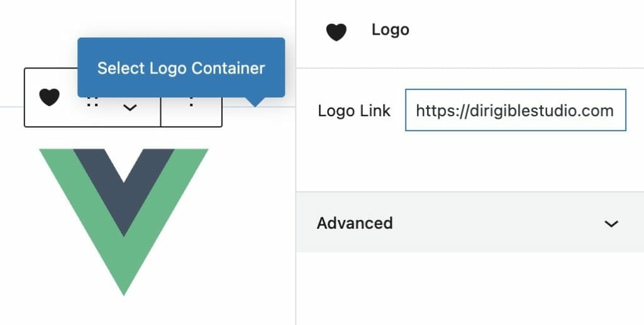
Task: Click the bottom tip of the Vue logo
Action: pyautogui.click(x=124, y=289)
